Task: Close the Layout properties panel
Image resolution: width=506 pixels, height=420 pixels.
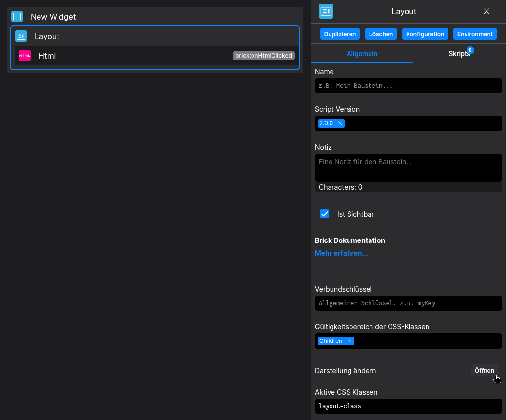Action: pos(486,11)
